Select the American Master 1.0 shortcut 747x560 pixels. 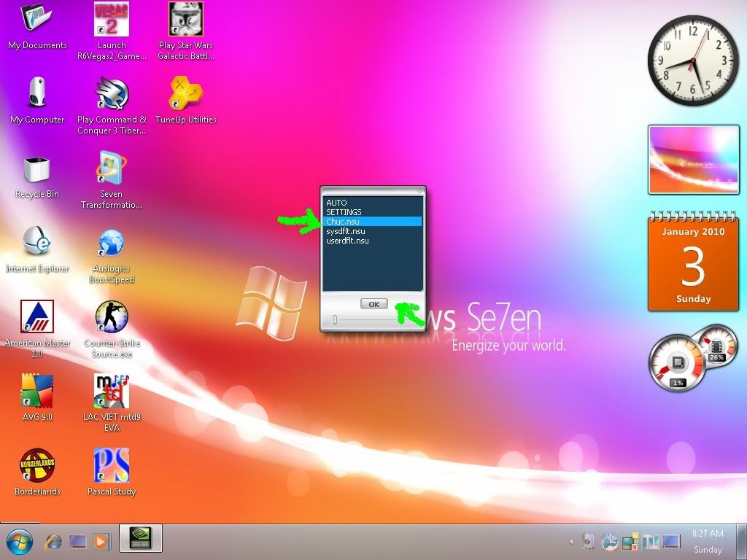click(37, 329)
